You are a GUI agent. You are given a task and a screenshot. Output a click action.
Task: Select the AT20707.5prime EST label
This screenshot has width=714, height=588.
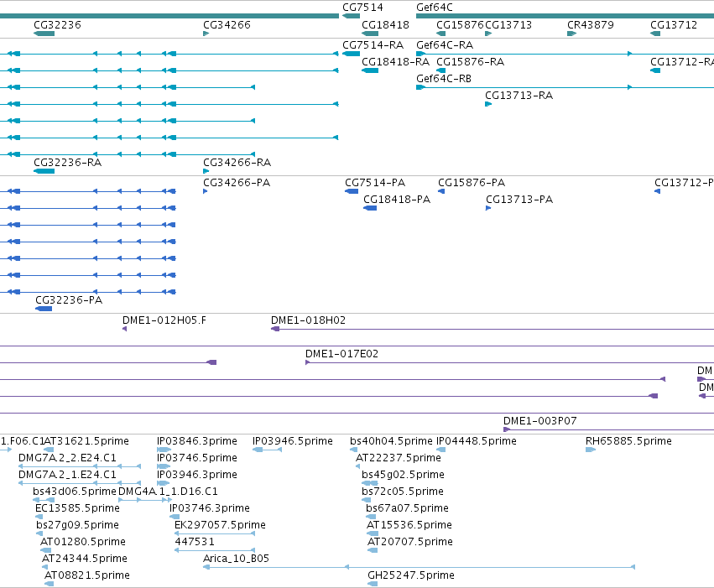coord(409,542)
